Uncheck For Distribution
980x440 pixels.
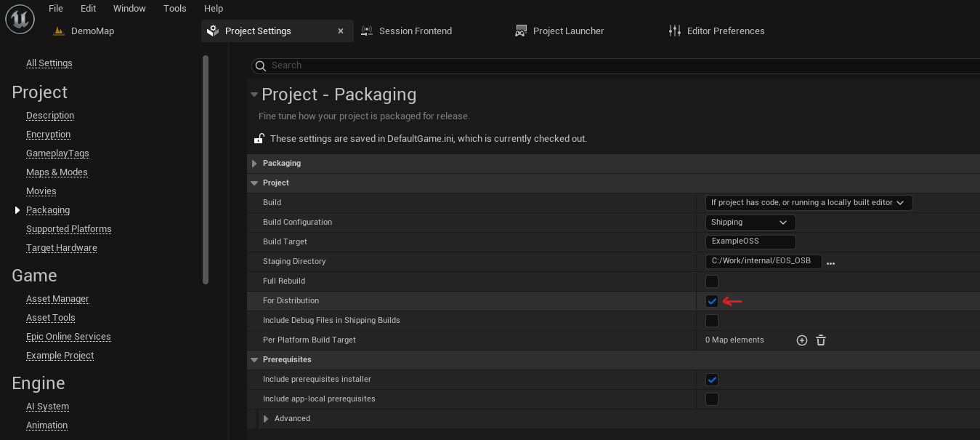711,300
